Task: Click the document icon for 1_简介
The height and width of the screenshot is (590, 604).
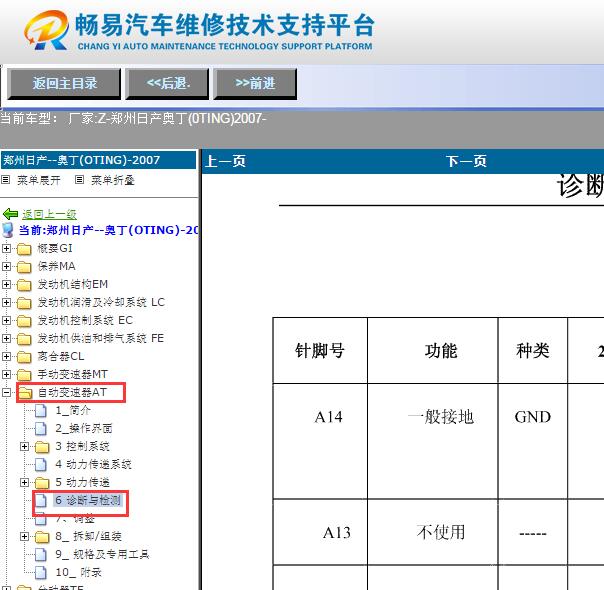Action: click(41, 411)
